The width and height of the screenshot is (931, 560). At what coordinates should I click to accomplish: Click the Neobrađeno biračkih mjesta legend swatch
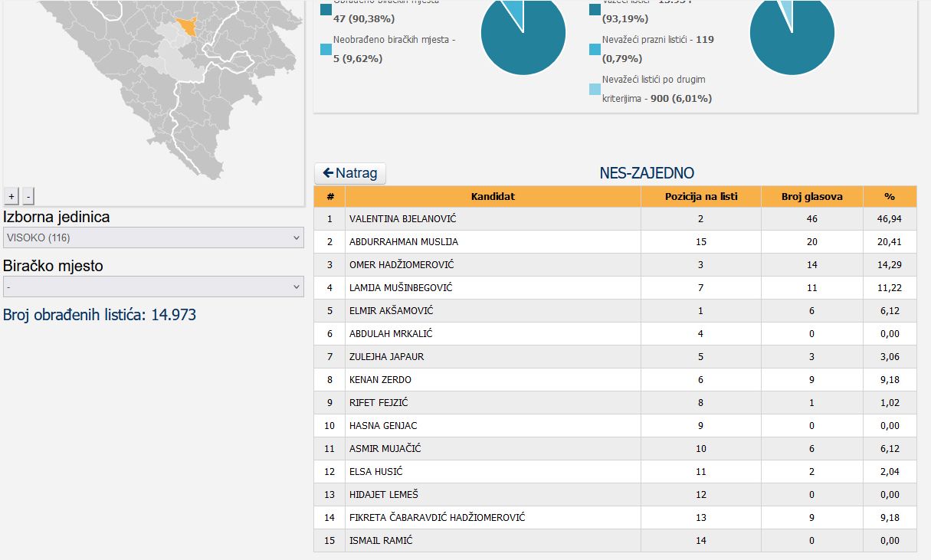[326, 49]
